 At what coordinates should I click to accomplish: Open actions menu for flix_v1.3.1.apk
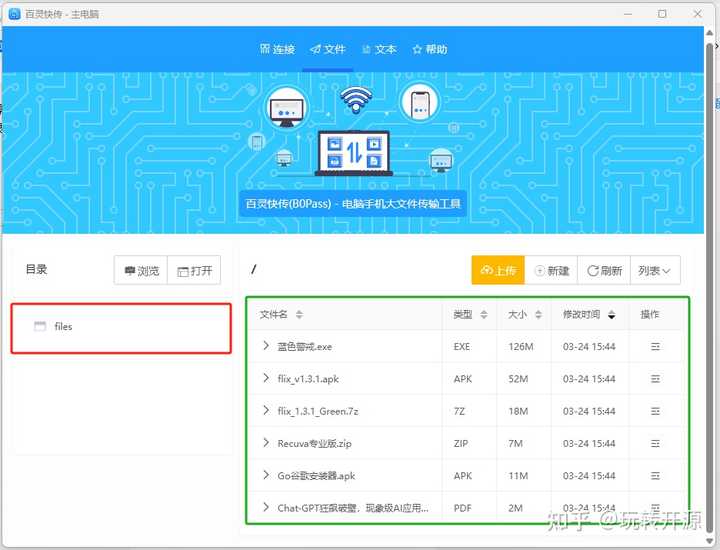(x=655, y=379)
